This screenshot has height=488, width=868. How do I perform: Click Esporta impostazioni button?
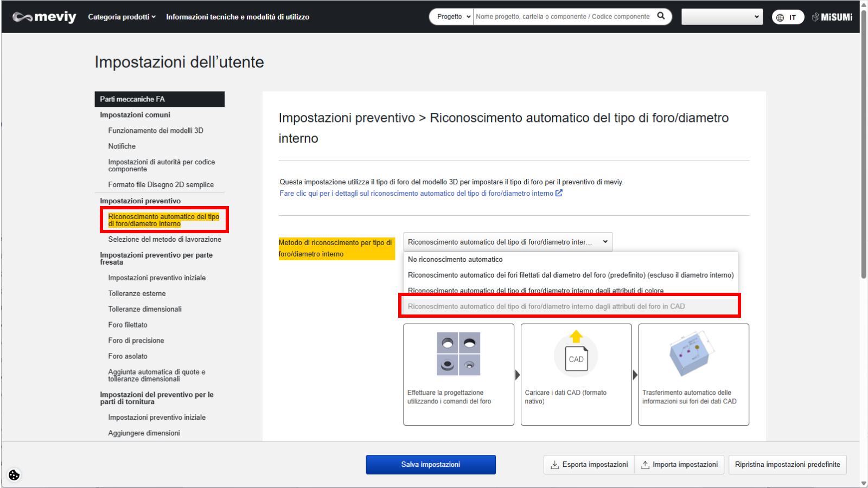[589, 465]
